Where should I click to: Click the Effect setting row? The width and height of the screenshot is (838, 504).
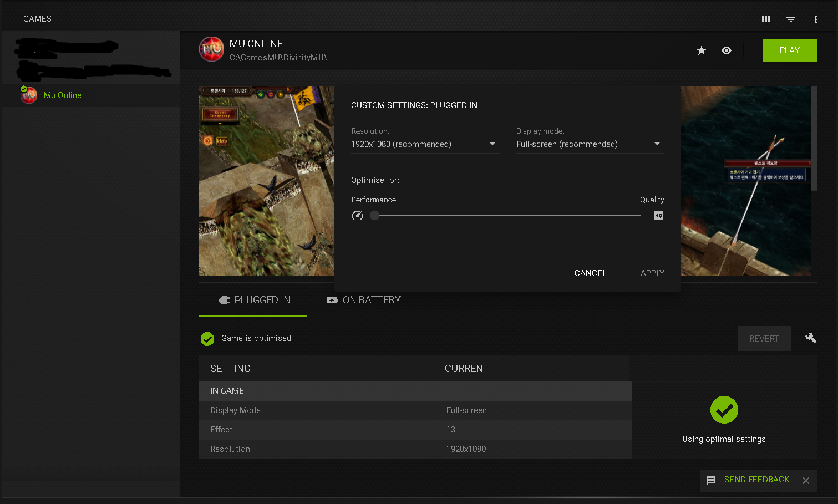click(415, 430)
